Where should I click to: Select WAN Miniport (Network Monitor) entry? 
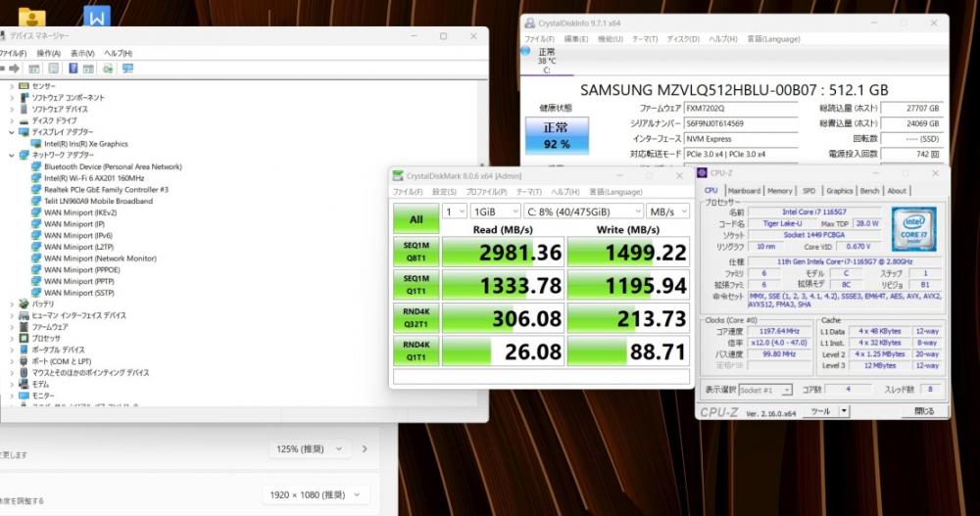pyautogui.click(x=100, y=258)
